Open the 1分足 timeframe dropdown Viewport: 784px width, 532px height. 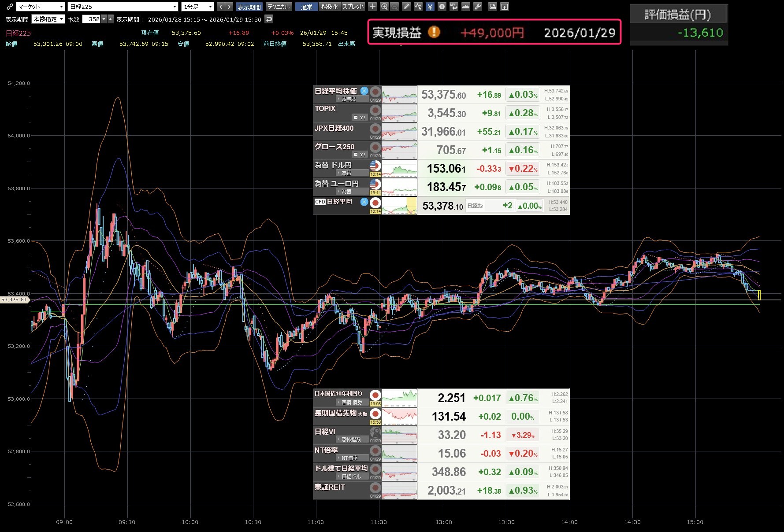point(197,7)
